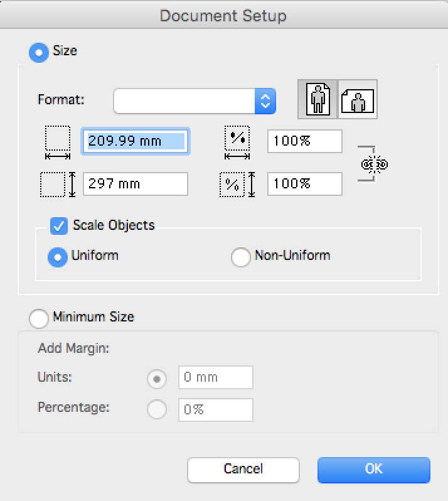Open the Format dropdown arrows
The height and width of the screenshot is (501, 448).
coord(265,101)
